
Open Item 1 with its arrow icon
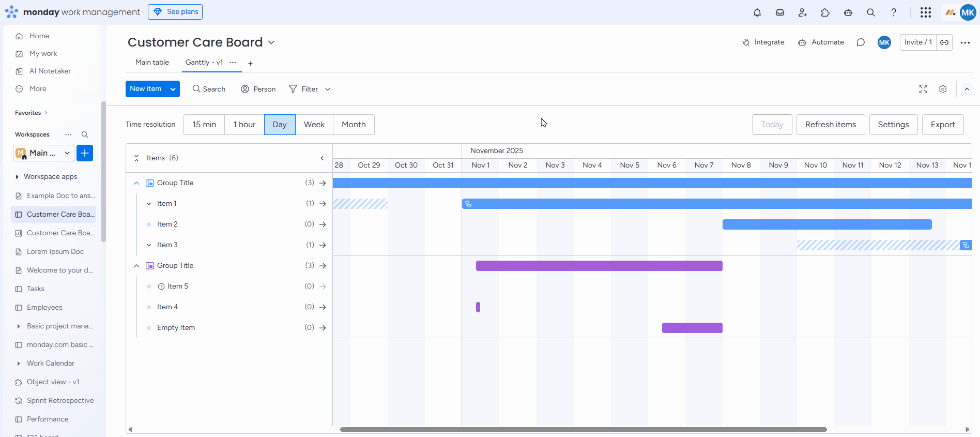click(x=323, y=204)
